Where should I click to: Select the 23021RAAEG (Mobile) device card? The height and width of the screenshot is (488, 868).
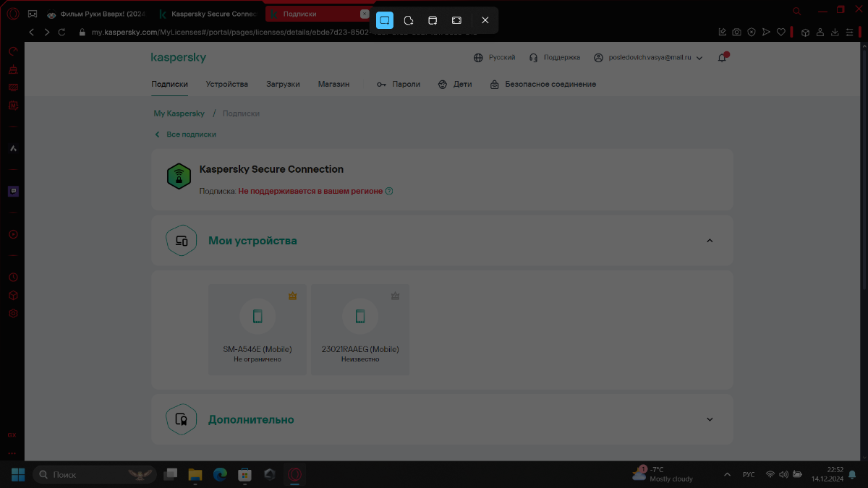coord(360,330)
